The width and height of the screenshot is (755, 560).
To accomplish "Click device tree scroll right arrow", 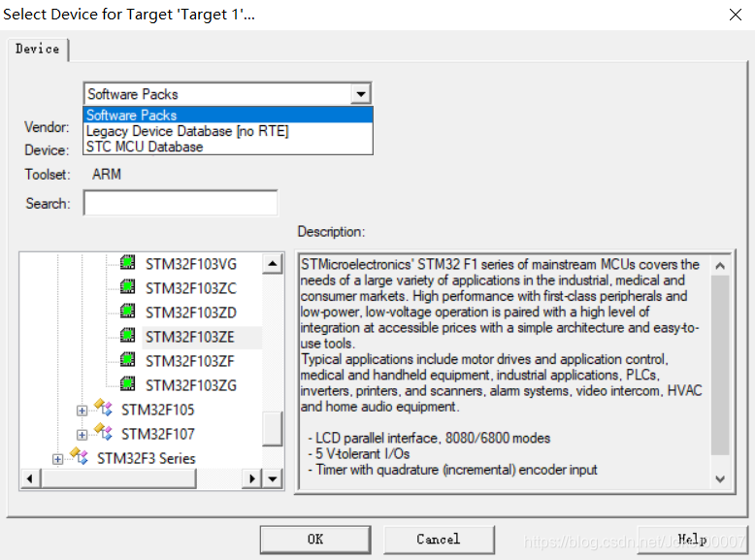I will tap(251, 478).
